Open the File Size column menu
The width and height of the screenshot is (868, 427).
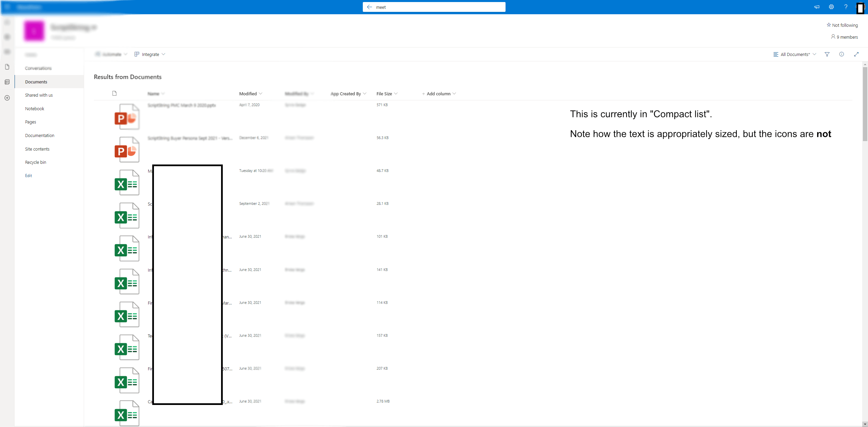(387, 94)
